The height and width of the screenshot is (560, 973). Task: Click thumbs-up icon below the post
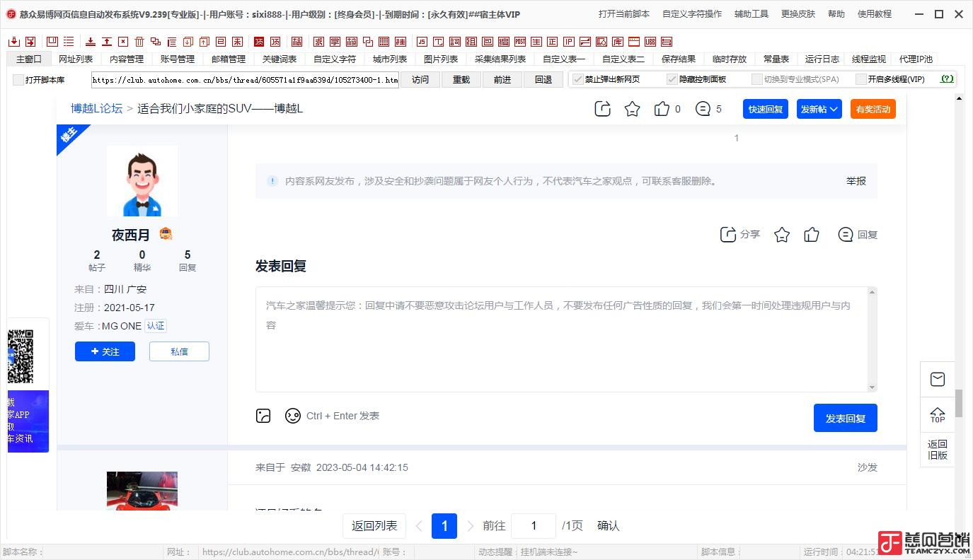point(812,235)
